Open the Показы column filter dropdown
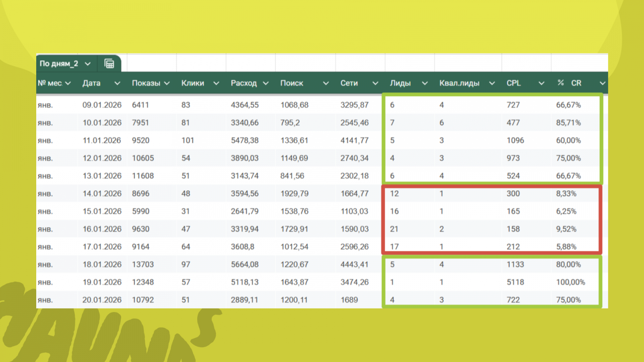Viewport: 644px width, 362px height. coord(167,83)
